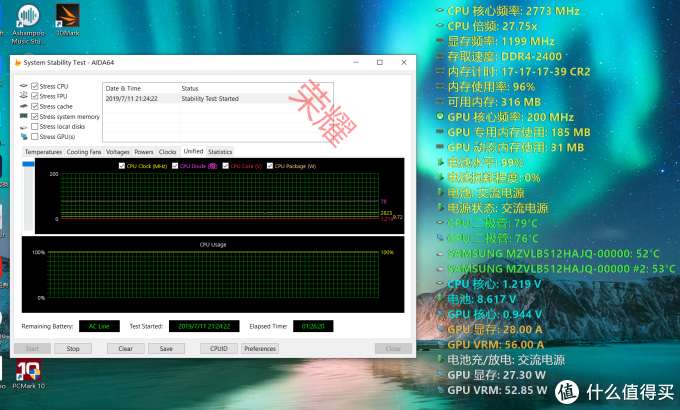Click the Elapsed Time value 01:26:20
The height and width of the screenshot is (410, 680).
[313, 326]
